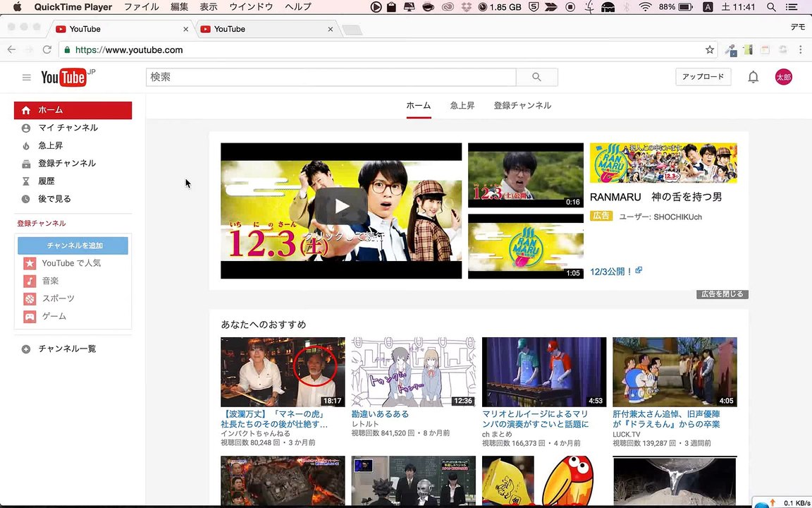Open the ファイル menu

click(x=142, y=7)
